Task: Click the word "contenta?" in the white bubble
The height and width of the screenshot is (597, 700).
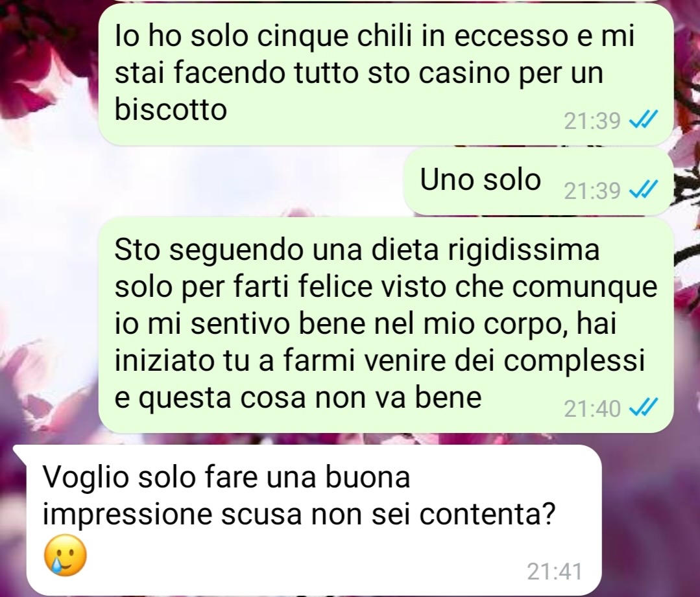Action: (488, 515)
